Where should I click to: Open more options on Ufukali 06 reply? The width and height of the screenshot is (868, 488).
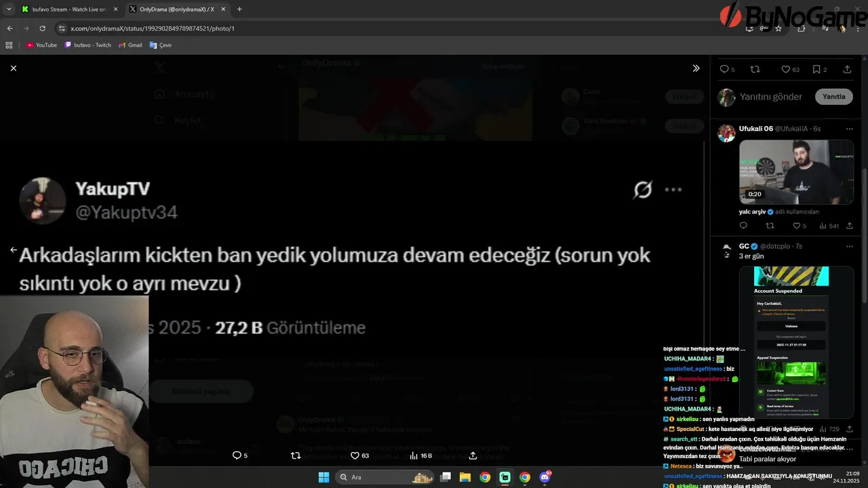pos(849,129)
